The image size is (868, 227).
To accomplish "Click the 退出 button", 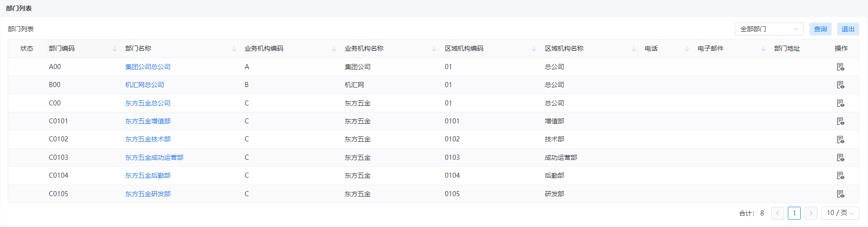I will [x=848, y=29].
